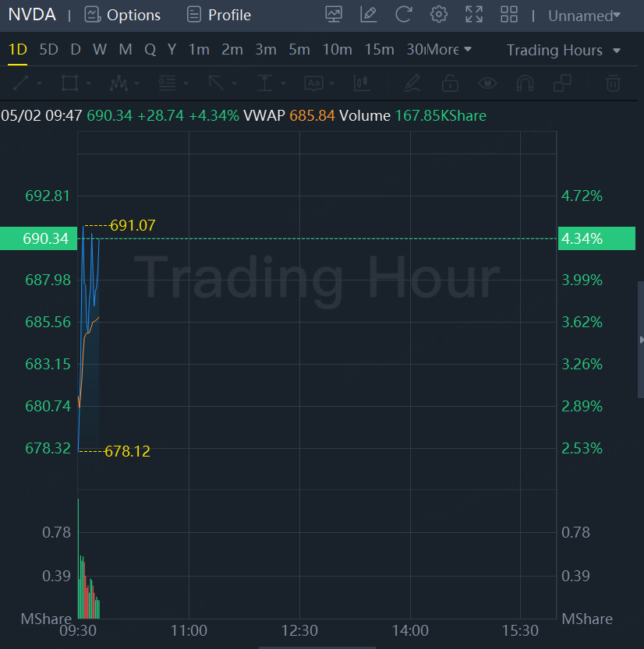This screenshot has height=649, width=644.
Task: Select the 10m interval
Action: click(337, 50)
